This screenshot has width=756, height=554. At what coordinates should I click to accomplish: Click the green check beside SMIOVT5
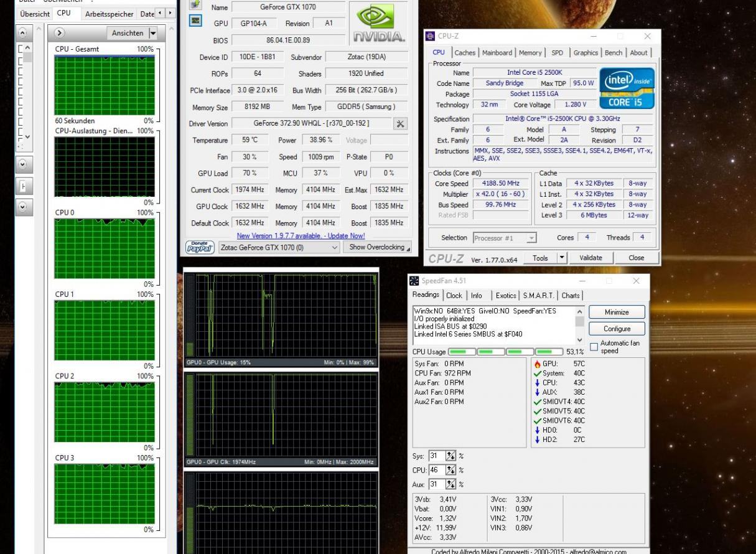538,411
